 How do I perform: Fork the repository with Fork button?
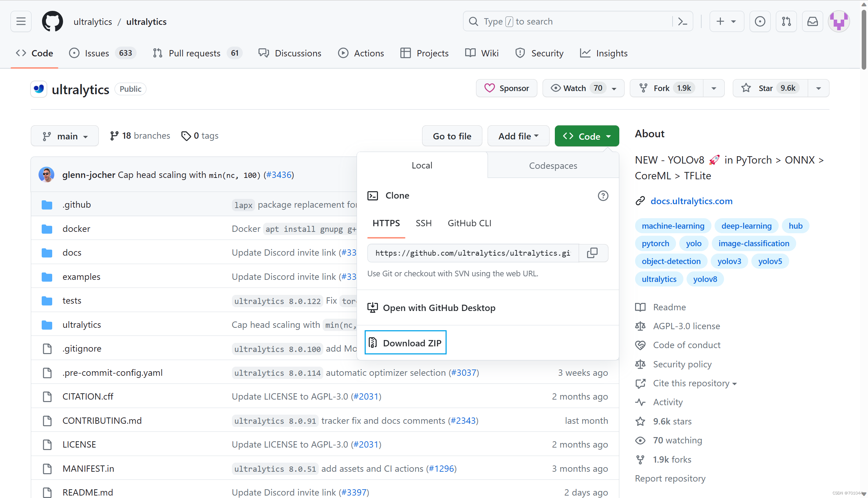667,88
